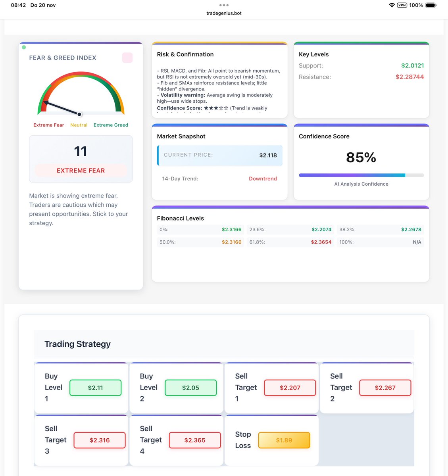Image resolution: width=448 pixels, height=476 pixels.
Task: Click the Fibonacci 23.6% value $2.2074
Action: 321,229
